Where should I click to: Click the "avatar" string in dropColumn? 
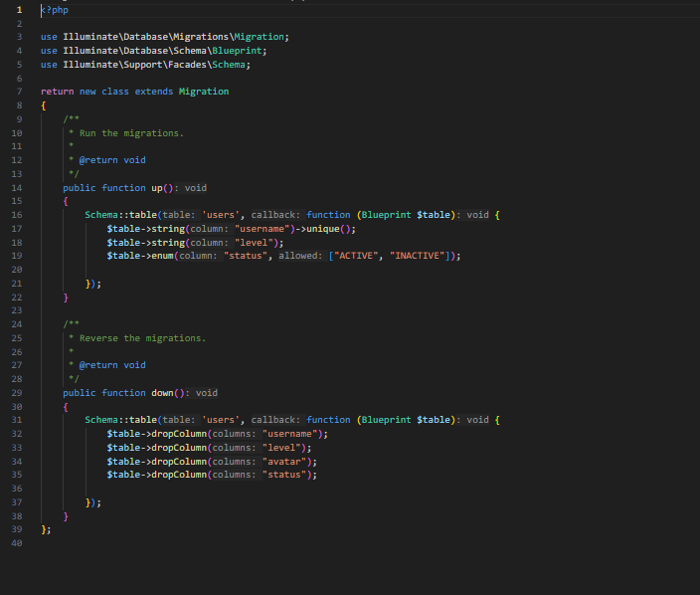[x=286, y=461]
